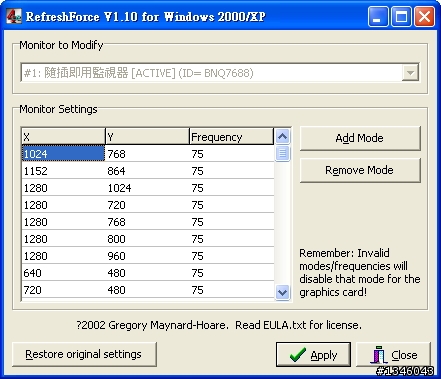
Task: Click the Y column header
Action: [147, 136]
